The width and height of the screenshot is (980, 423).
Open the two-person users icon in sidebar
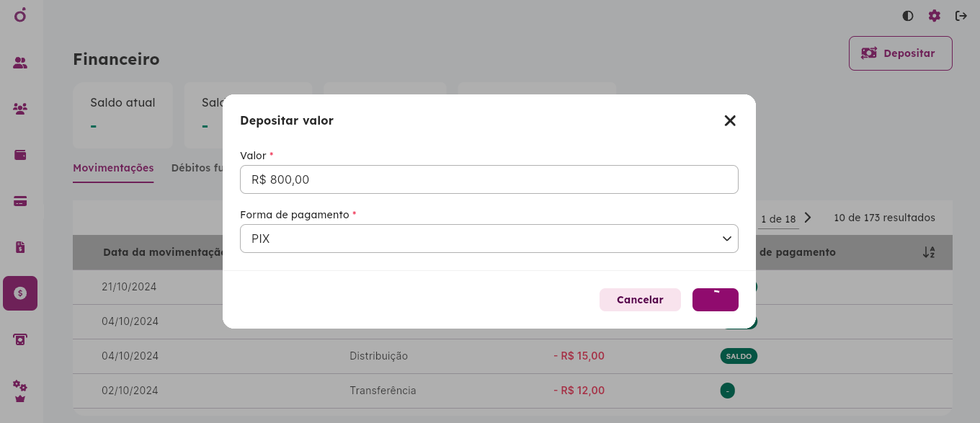point(20,63)
